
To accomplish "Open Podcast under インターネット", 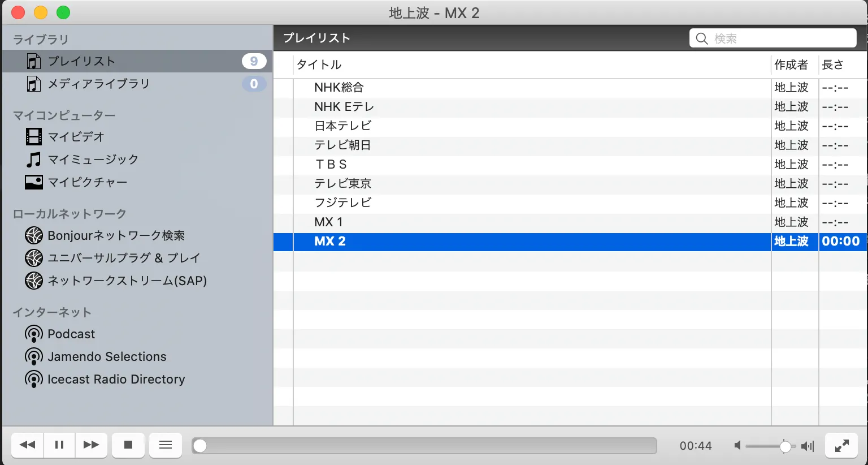I will tap(71, 334).
